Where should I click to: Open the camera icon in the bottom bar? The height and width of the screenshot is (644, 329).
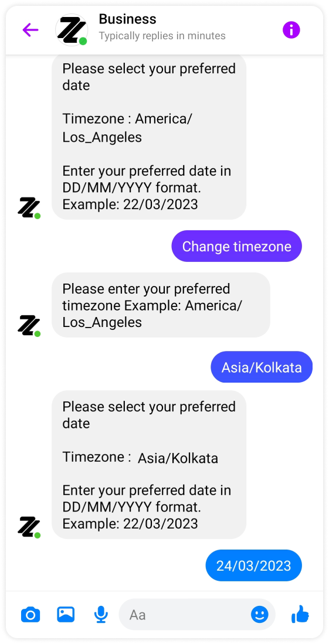[x=30, y=615]
